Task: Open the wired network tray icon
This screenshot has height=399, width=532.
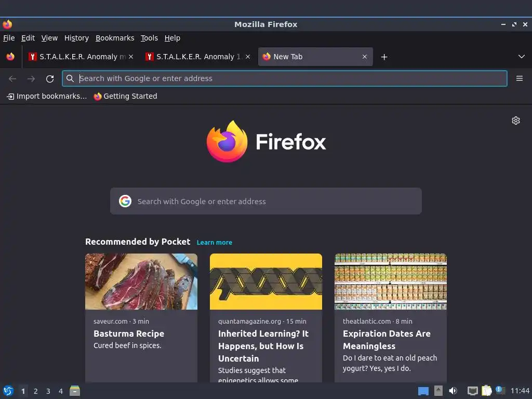Action: point(472,391)
